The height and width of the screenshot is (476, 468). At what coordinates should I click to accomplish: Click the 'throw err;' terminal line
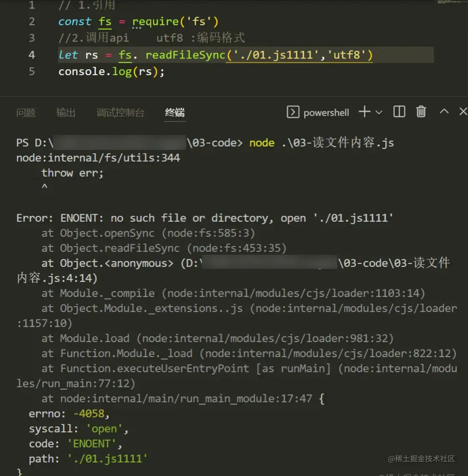coord(73,173)
